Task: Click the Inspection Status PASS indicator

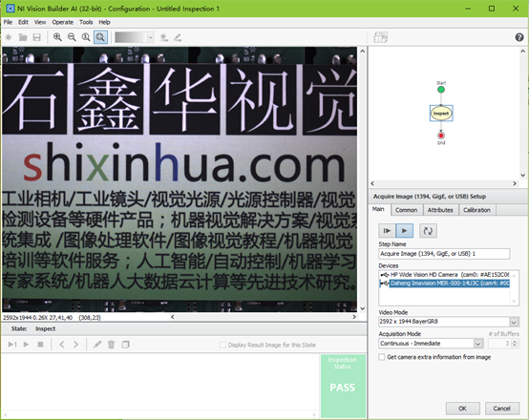Action: [x=343, y=386]
